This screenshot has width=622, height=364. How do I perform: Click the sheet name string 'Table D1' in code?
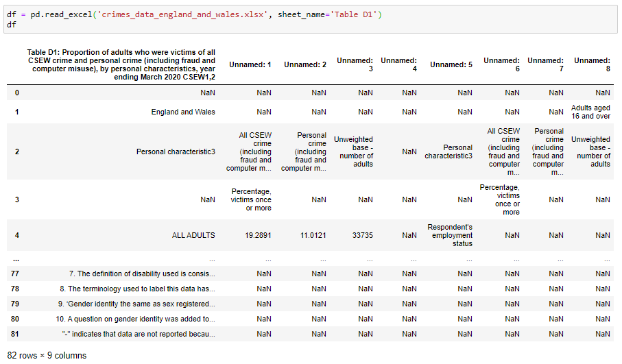[x=355, y=14]
